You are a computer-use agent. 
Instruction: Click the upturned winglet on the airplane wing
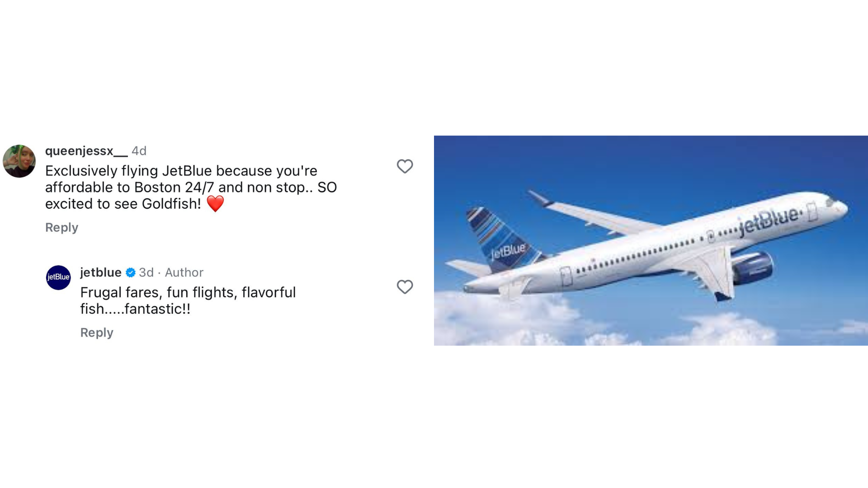pyautogui.click(x=539, y=198)
